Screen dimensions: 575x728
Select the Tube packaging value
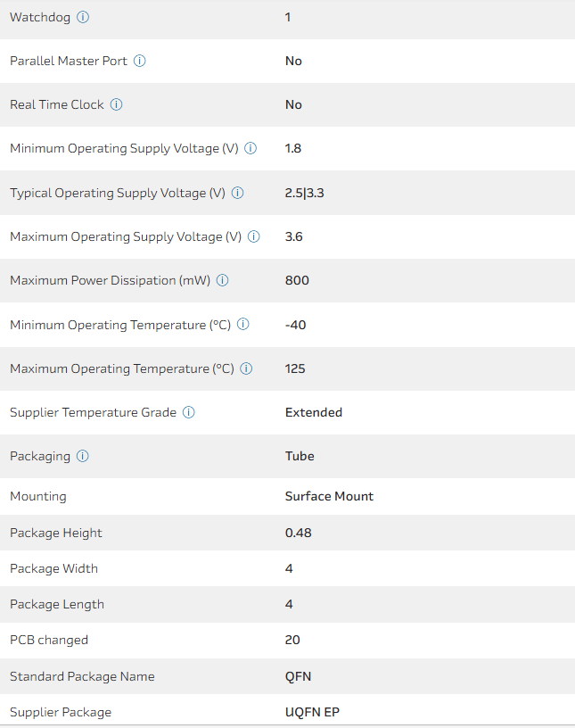[300, 456]
